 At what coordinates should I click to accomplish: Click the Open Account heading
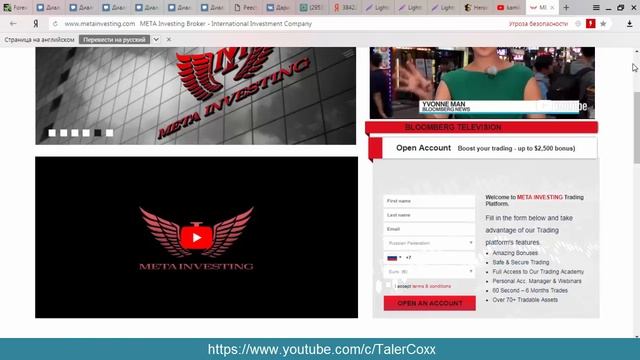(x=423, y=148)
